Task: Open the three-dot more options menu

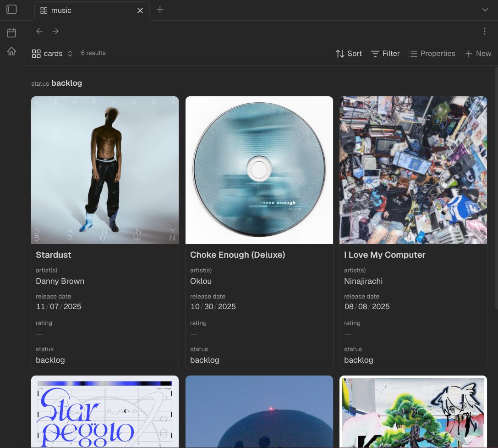Action: (484, 31)
